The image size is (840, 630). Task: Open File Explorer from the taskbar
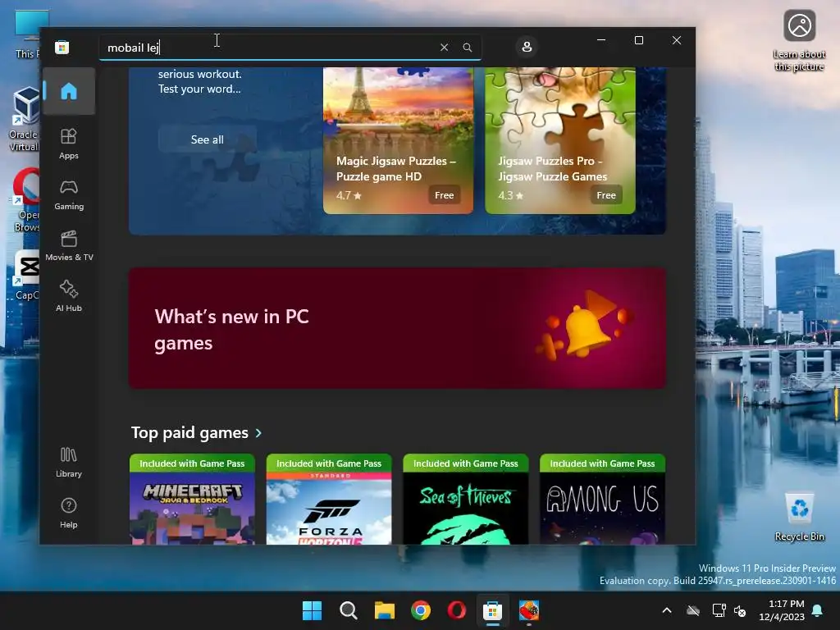385,610
